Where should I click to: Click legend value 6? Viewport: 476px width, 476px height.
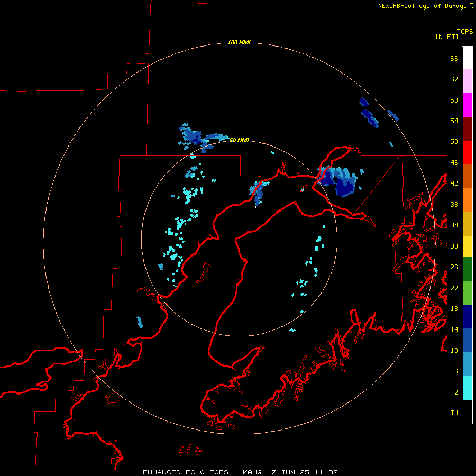click(x=456, y=371)
